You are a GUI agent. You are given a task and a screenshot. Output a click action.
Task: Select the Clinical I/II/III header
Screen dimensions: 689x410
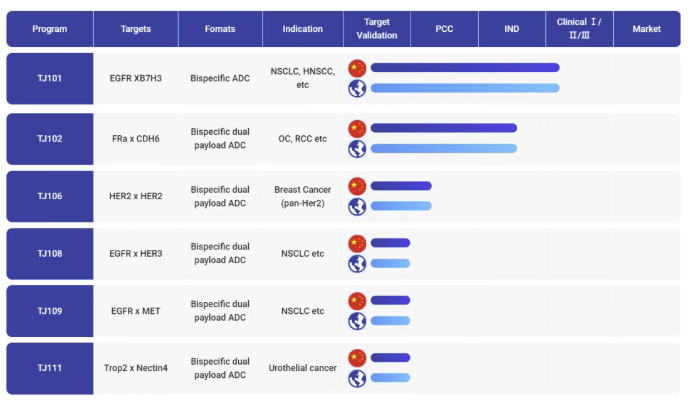coord(579,29)
